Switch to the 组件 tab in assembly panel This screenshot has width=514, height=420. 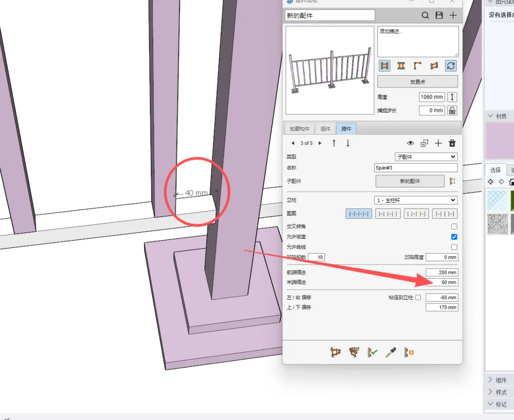pyautogui.click(x=325, y=129)
